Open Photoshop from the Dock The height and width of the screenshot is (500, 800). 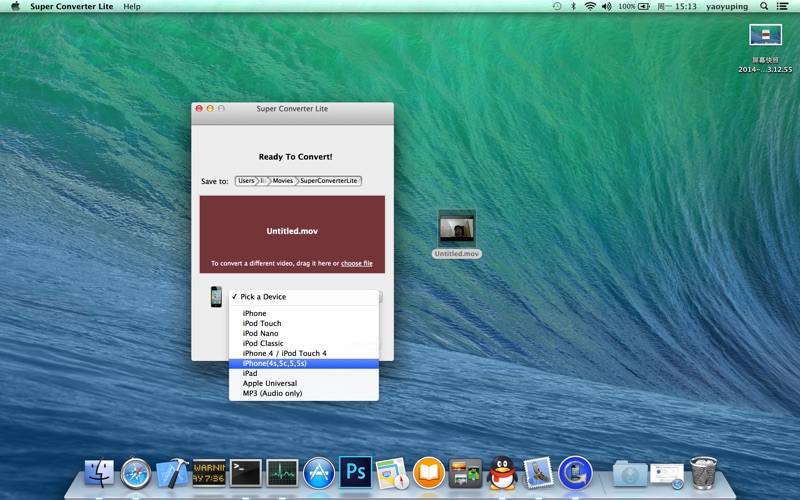[x=355, y=472]
